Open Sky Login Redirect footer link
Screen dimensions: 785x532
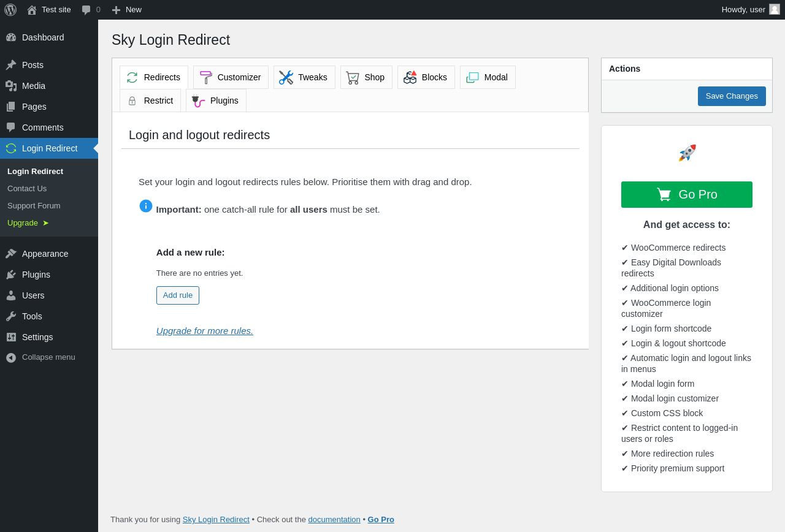pyautogui.click(x=216, y=520)
